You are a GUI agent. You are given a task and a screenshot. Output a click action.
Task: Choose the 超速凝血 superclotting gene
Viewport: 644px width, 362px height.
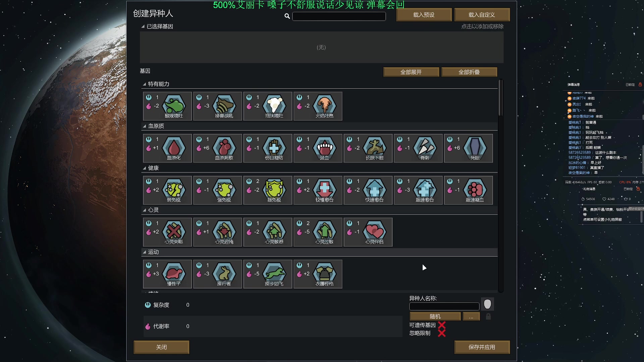point(468,190)
